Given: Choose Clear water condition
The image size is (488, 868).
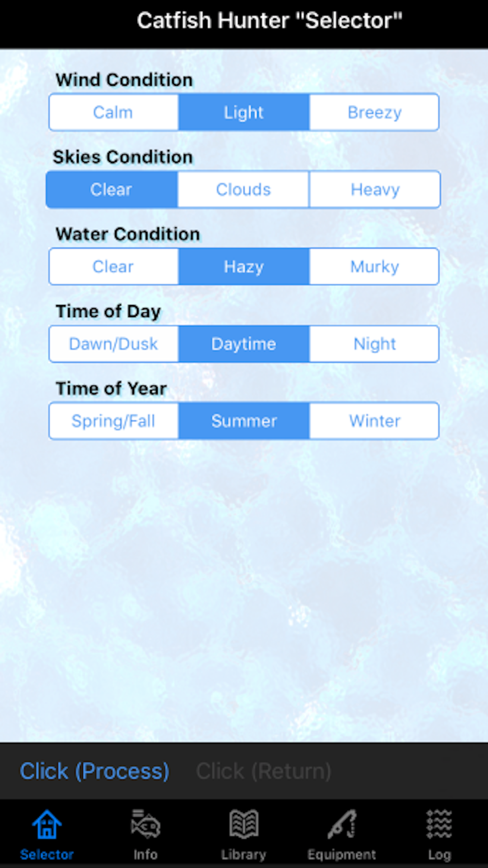Looking at the screenshot, I should point(113,267).
